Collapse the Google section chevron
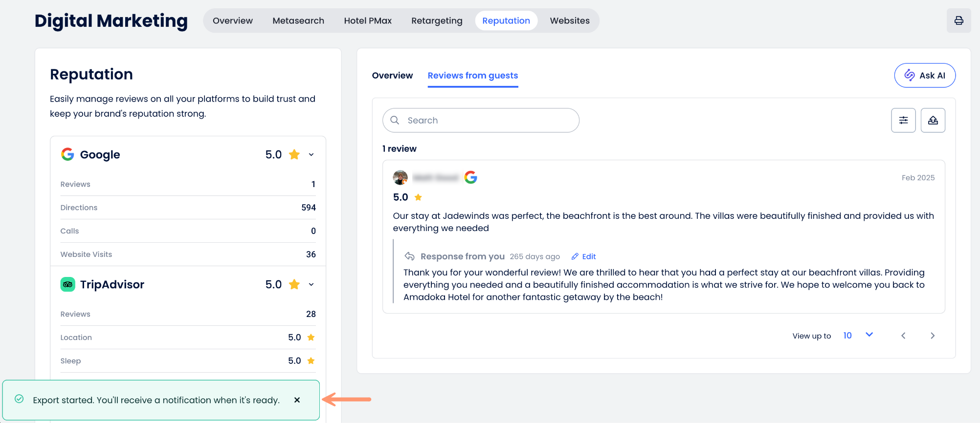Image resolution: width=980 pixels, height=423 pixels. [311, 155]
